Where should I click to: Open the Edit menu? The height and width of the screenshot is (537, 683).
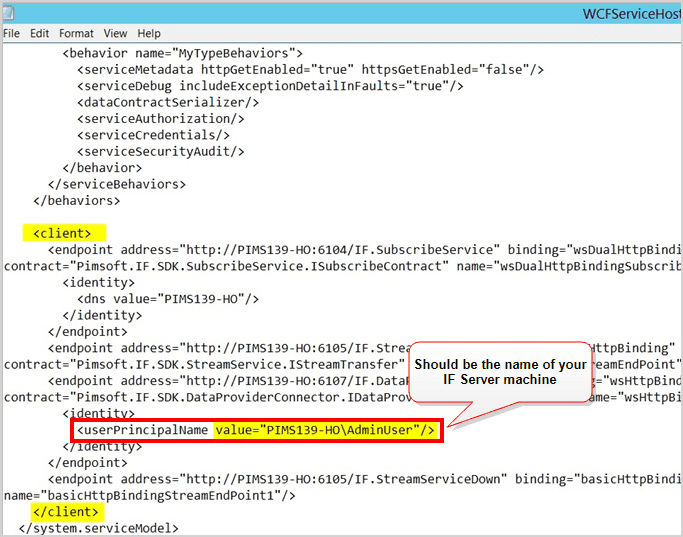coord(39,34)
